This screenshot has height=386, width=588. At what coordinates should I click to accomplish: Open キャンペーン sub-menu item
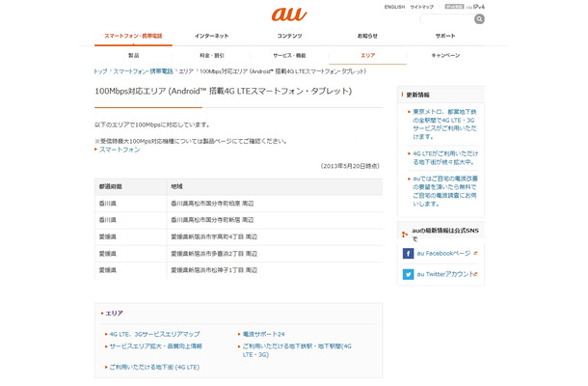pyautogui.click(x=445, y=56)
